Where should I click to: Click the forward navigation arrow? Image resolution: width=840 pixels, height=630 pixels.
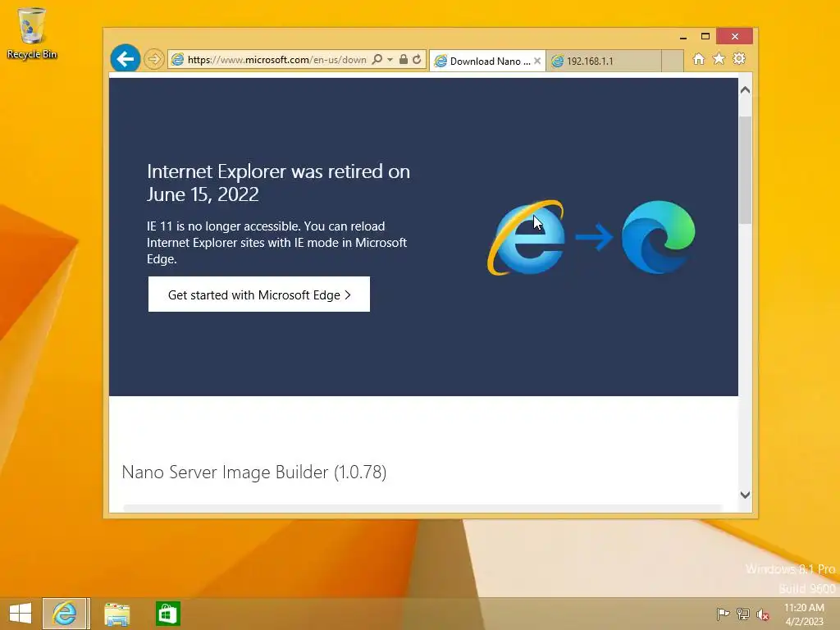pyautogui.click(x=153, y=59)
